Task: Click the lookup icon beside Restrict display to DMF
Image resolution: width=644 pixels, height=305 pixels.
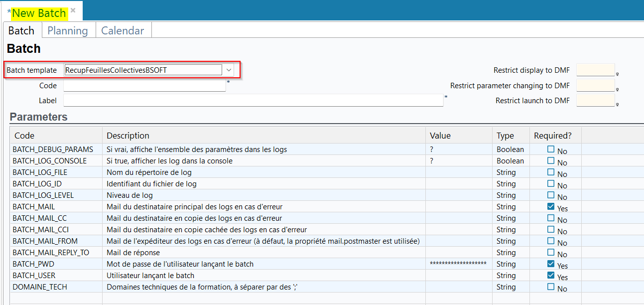Action: 618,74
